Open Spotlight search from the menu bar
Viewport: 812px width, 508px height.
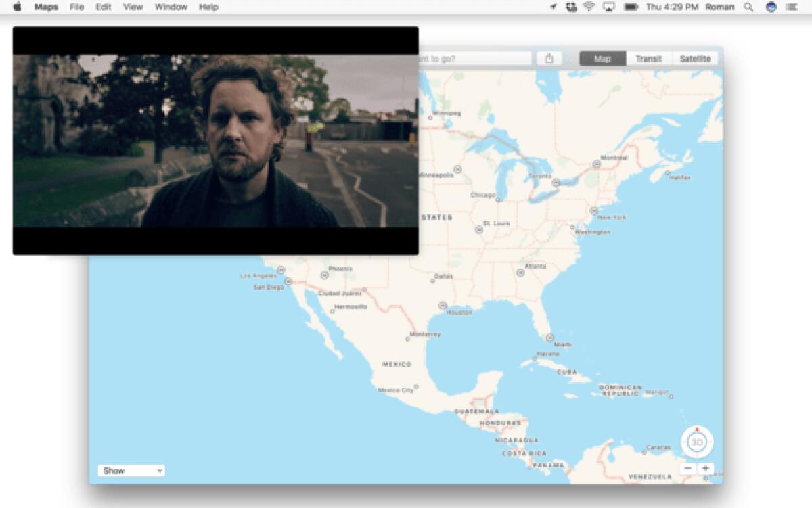(x=748, y=7)
